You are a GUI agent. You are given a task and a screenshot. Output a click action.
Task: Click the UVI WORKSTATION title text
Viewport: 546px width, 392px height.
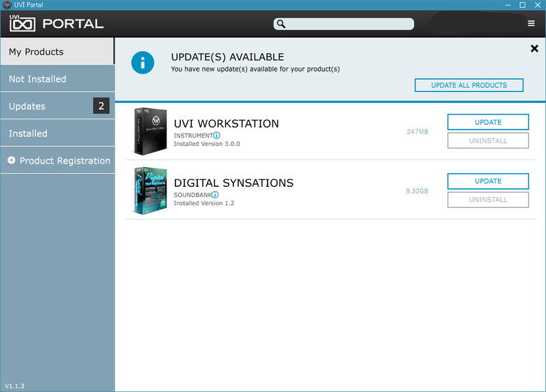coord(227,123)
